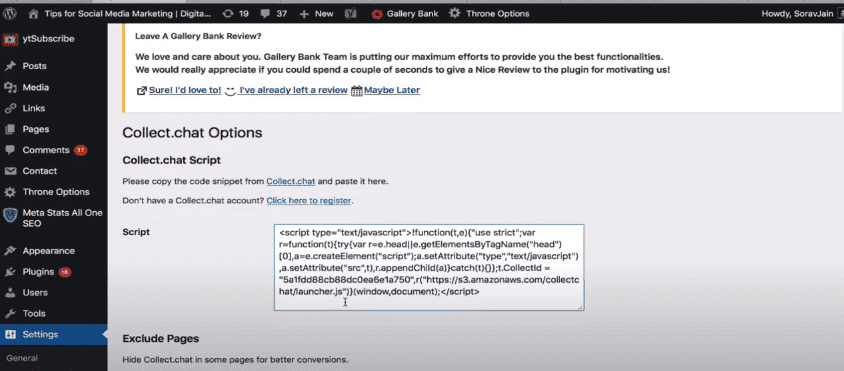Click the Plugins plug icon
The width and height of the screenshot is (844, 371).
click(x=10, y=272)
